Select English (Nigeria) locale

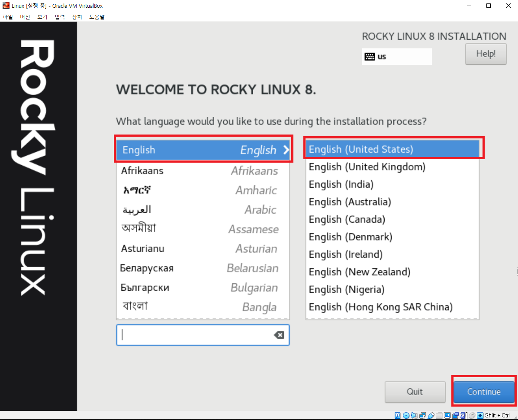click(393, 289)
